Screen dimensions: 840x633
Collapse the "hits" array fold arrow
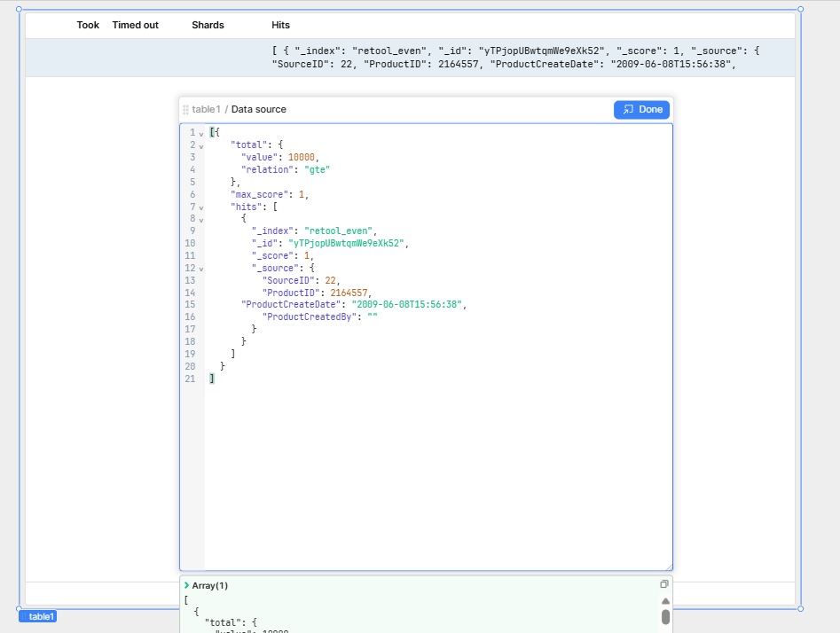click(x=201, y=207)
